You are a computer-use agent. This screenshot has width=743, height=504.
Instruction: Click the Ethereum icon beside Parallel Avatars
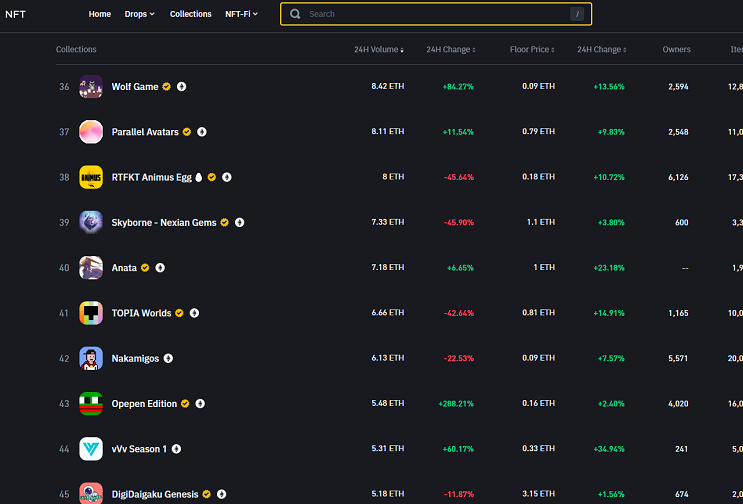tap(202, 132)
